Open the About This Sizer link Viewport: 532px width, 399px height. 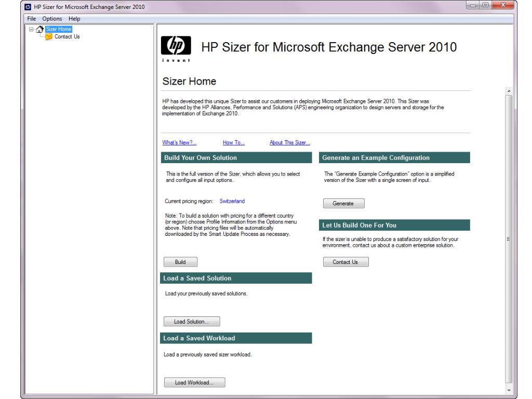290,142
